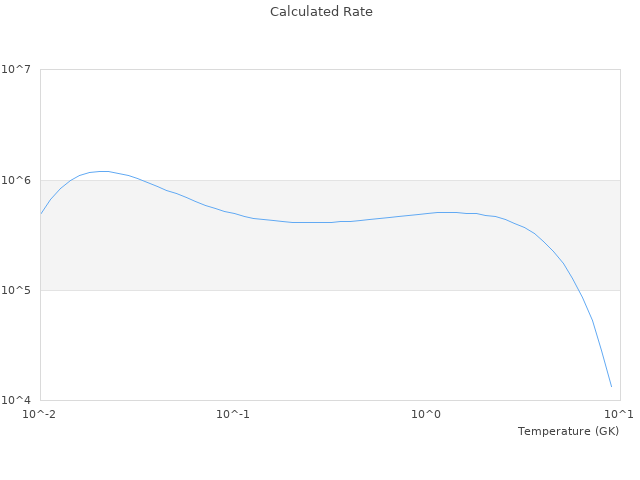Select the curve point above the 10^-1 tick
This screenshot has height=480, width=640.
tap(233, 213)
